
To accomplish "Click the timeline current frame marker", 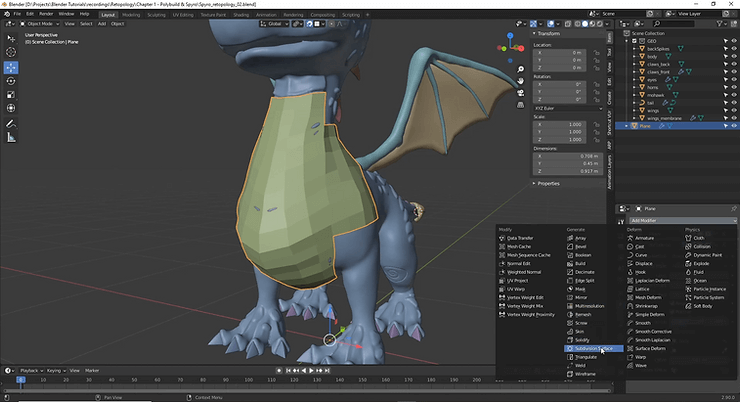I will (21, 380).
